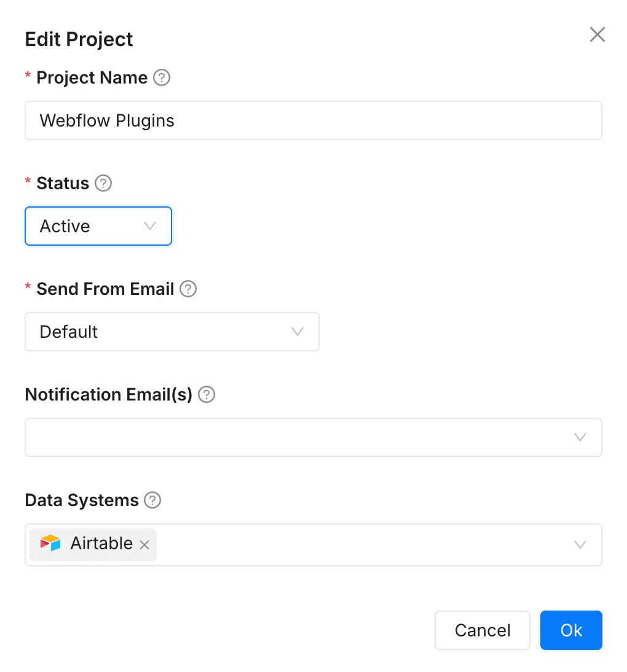Click the Cancel button
The image size is (627, 672).
pos(483,630)
